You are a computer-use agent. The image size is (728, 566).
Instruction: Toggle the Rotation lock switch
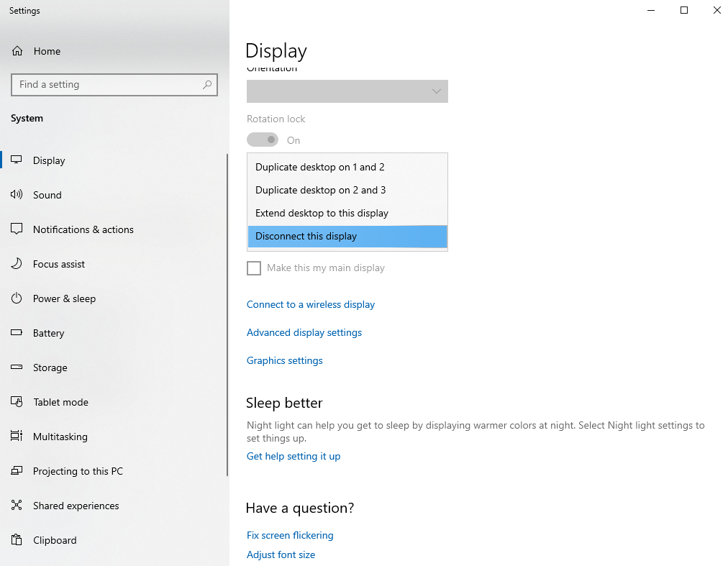263,140
